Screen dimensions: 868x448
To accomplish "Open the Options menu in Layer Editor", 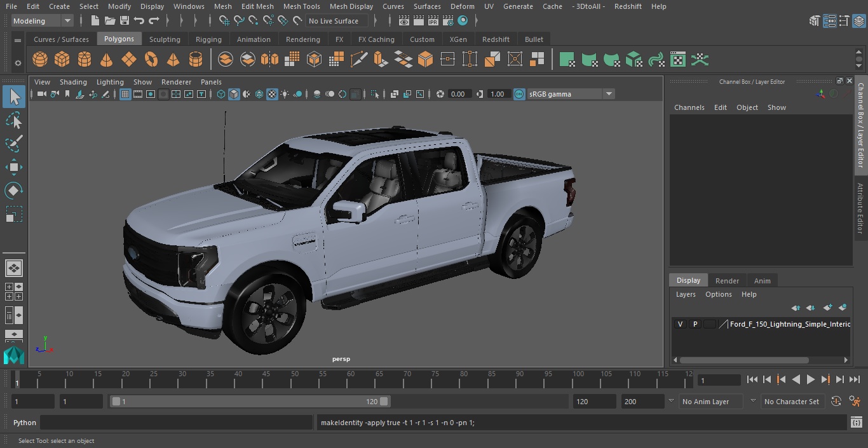I will 718,294.
